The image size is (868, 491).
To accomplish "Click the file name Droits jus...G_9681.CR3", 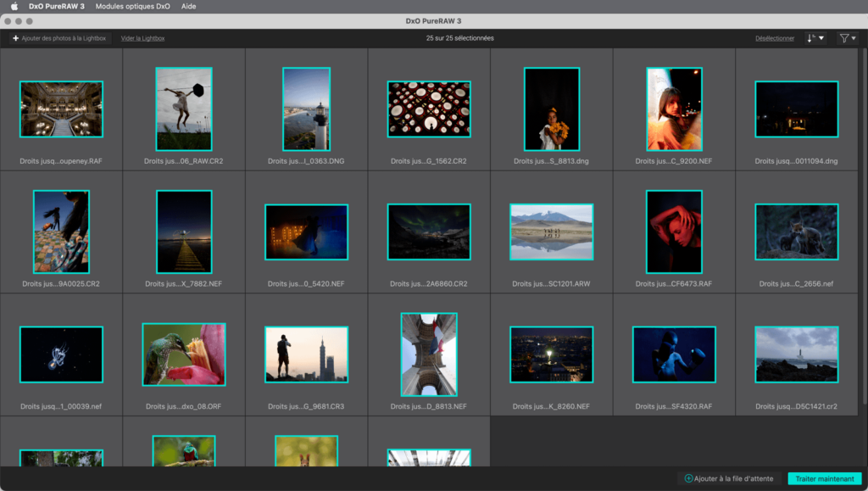I will tap(306, 406).
